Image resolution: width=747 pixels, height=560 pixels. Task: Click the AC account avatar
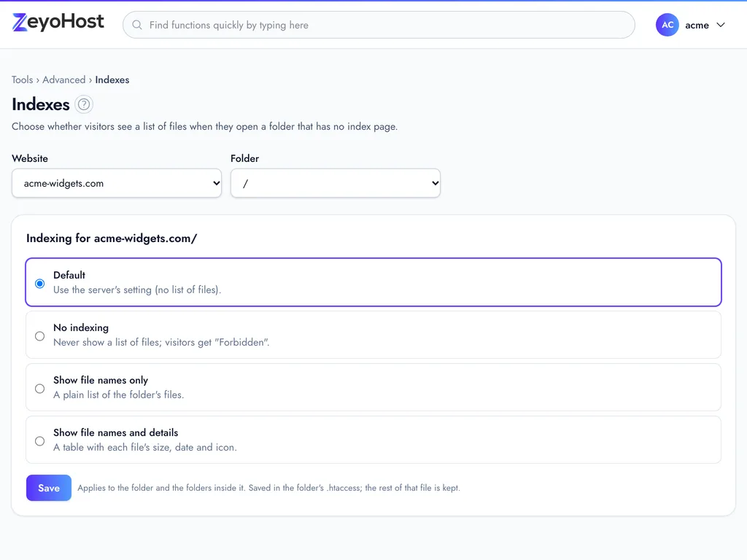pyautogui.click(x=667, y=25)
